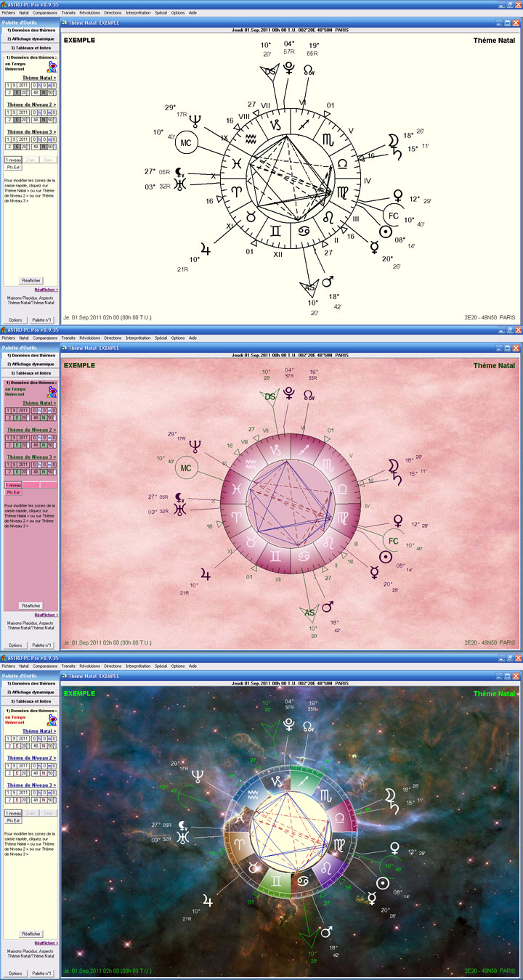Open Interprétation menu in pink-theme window
The image size is (523, 980).
point(138,338)
